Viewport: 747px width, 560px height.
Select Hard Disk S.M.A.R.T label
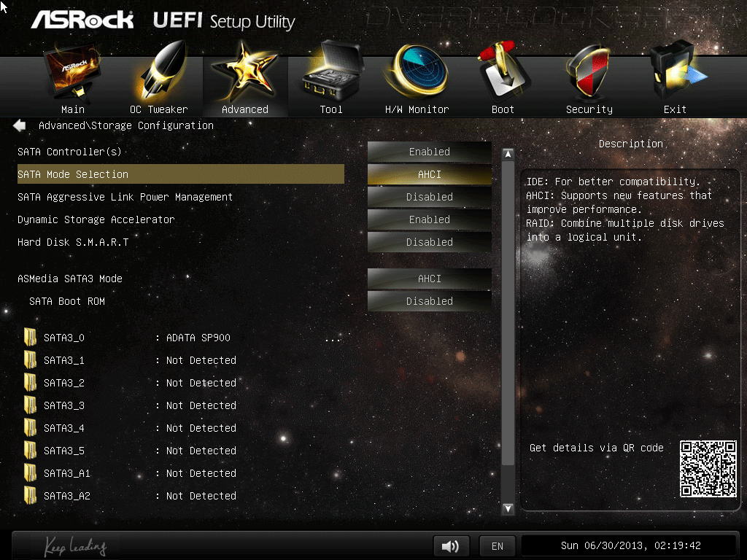tap(73, 242)
